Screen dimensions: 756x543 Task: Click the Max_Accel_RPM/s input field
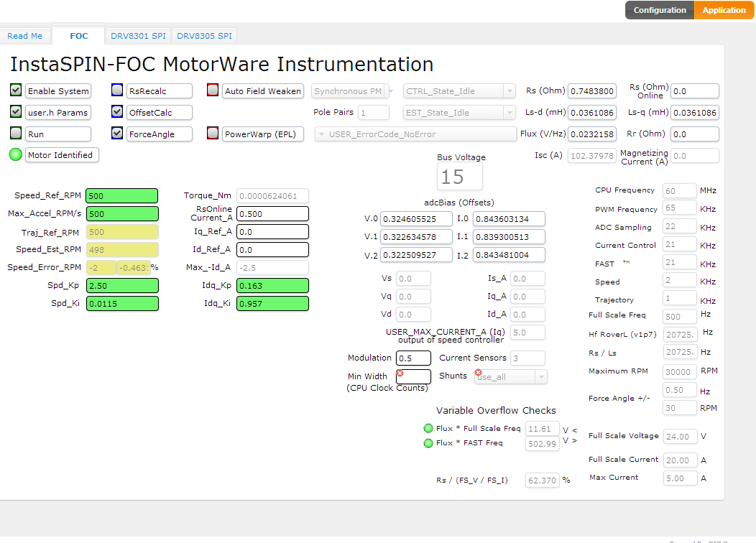[122, 213]
